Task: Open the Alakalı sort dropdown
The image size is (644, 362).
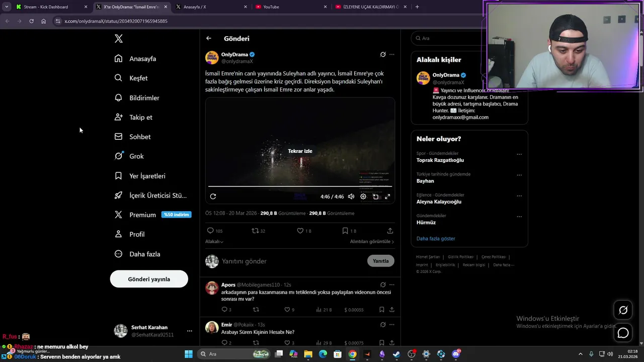Action: 214,241
